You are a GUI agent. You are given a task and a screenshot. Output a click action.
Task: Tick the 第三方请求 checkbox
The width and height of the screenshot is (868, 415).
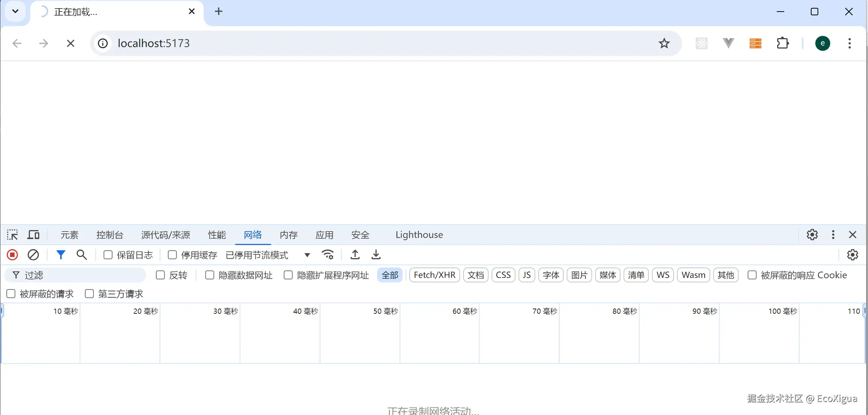coord(89,294)
